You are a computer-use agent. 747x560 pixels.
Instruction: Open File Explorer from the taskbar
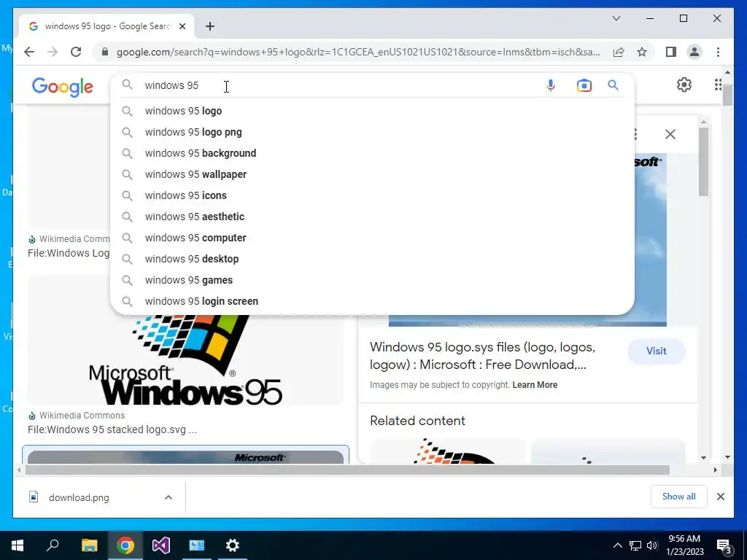pos(89,545)
